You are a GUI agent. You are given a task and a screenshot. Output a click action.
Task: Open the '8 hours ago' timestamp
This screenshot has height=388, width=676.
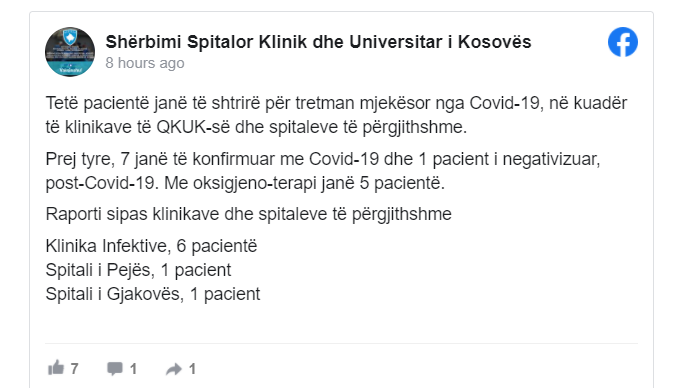click(145, 63)
